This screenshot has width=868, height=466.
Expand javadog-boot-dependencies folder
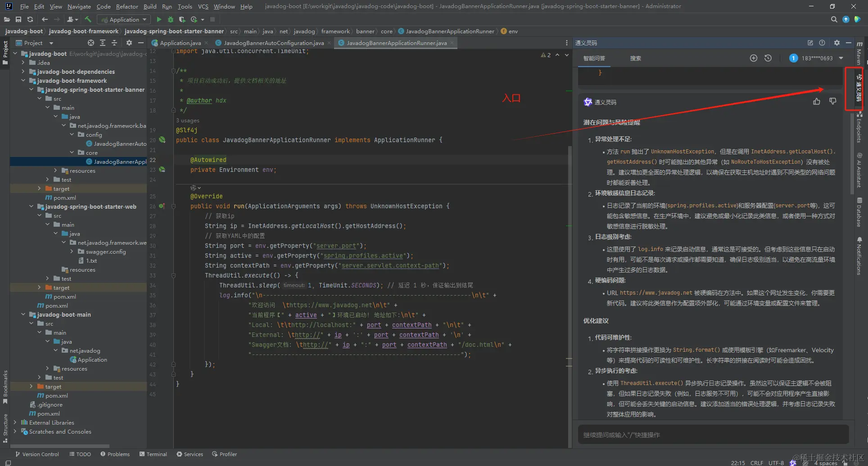23,72
